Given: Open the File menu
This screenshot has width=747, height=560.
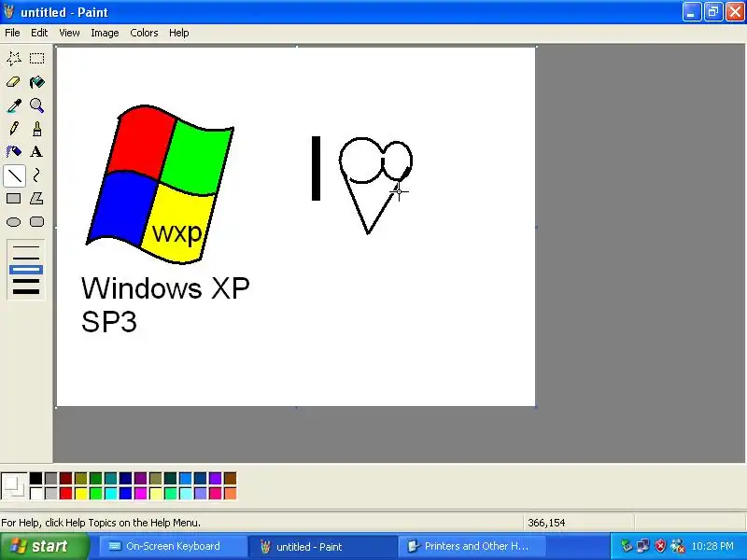Looking at the screenshot, I should [12, 33].
